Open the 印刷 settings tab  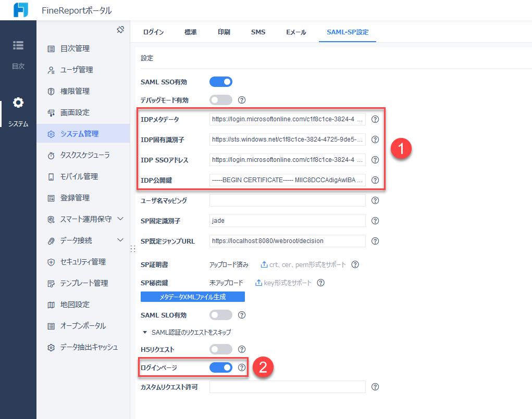(224, 32)
